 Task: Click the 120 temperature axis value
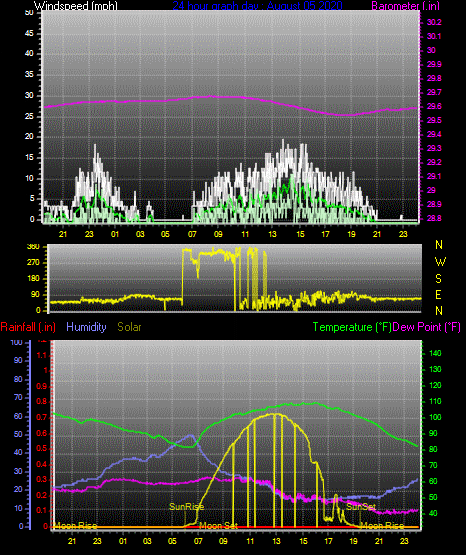click(435, 385)
